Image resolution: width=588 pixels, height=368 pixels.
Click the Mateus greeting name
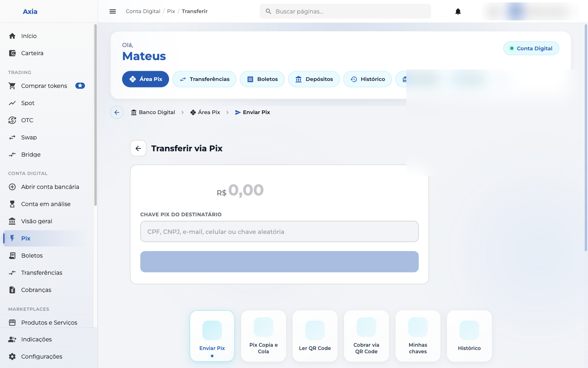144,56
